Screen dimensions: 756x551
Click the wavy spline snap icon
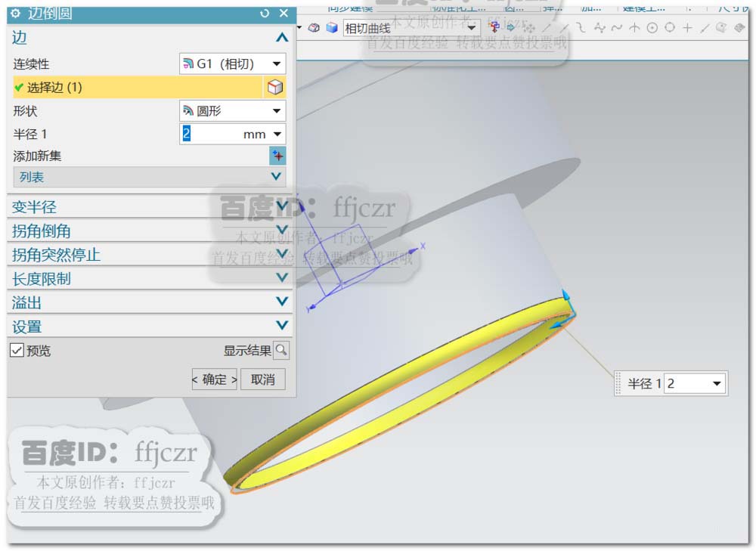[x=617, y=28]
